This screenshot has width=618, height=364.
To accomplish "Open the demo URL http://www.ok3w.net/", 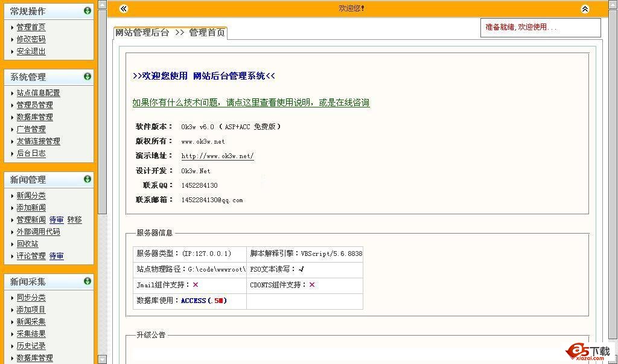I will click(217, 156).
